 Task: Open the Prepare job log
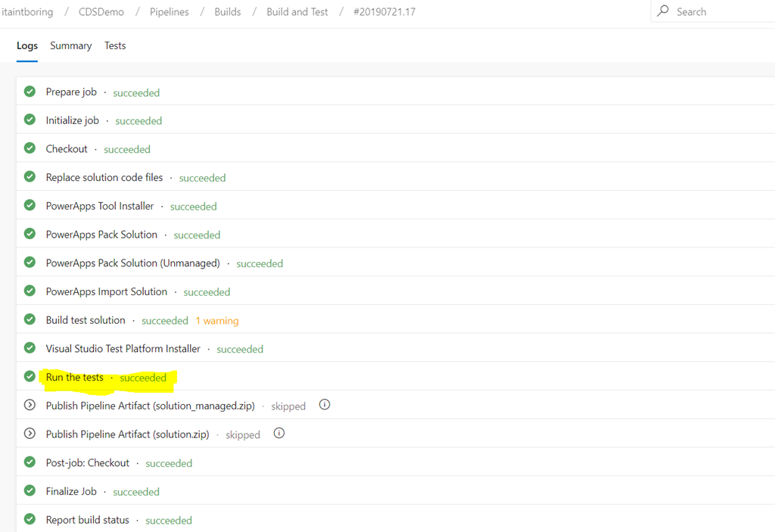point(395,92)
